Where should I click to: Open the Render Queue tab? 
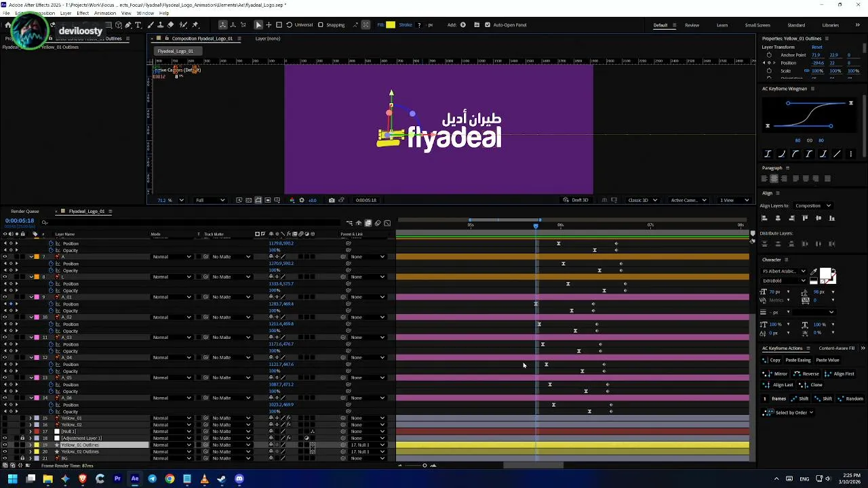pos(25,211)
